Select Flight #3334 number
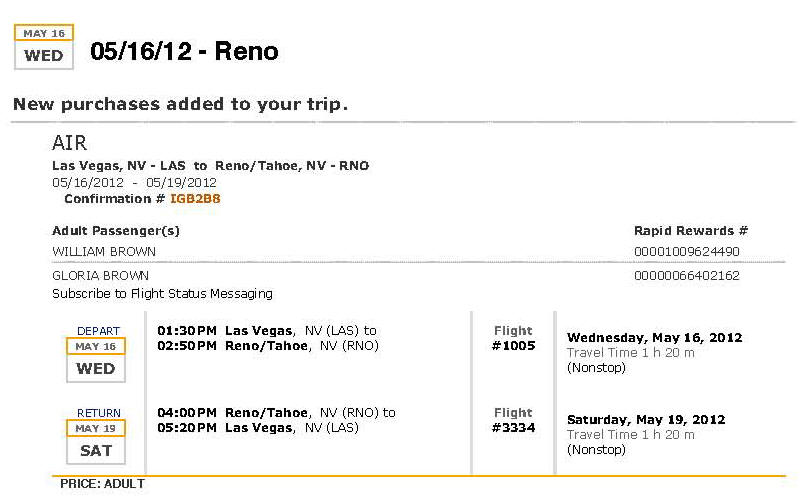The image size is (807, 497). click(513, 428)
